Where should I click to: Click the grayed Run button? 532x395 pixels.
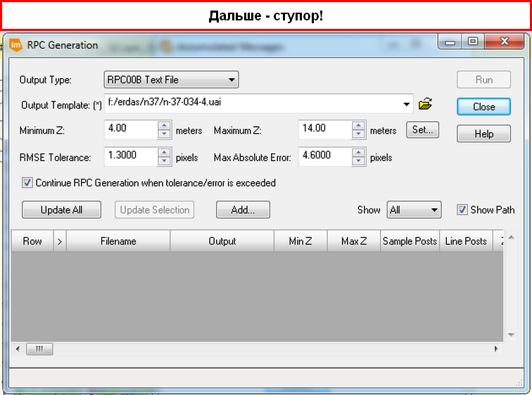(483, 80)
